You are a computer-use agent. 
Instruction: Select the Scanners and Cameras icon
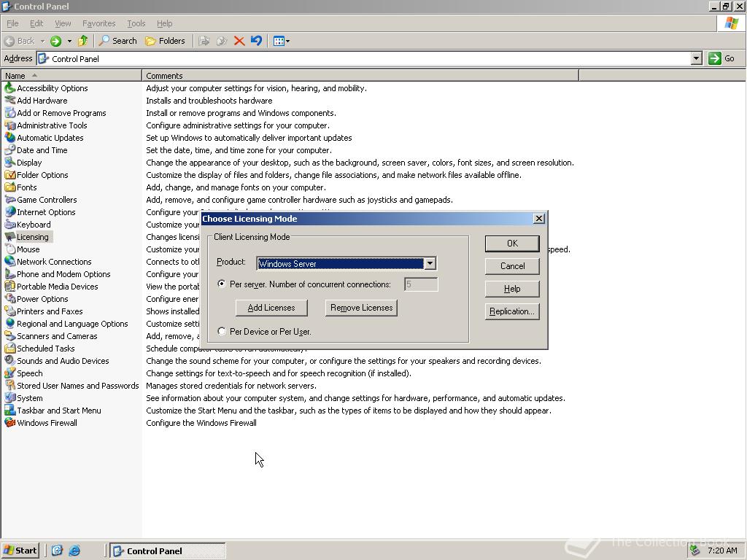[10, 335]
